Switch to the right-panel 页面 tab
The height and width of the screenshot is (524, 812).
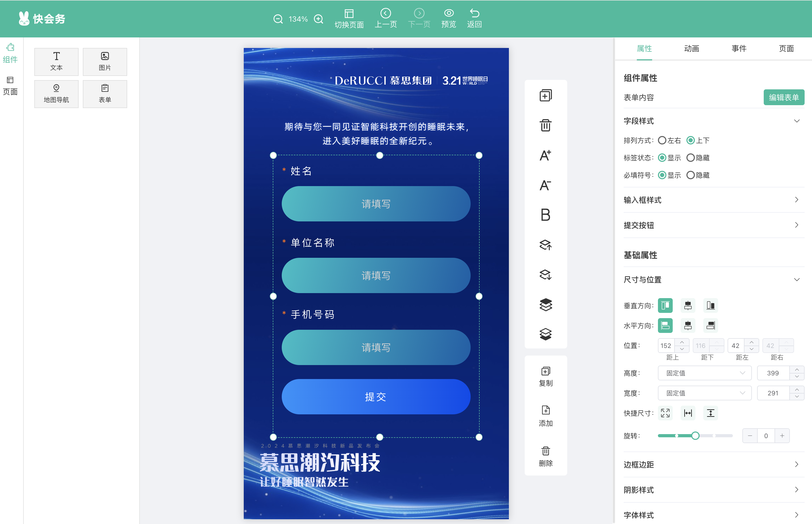(x=786, y=48)
